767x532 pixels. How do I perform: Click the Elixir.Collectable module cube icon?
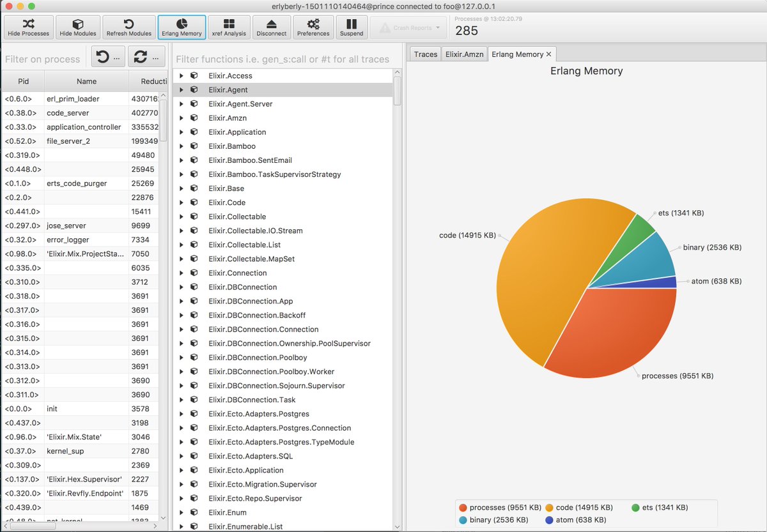tap(194, 216)
